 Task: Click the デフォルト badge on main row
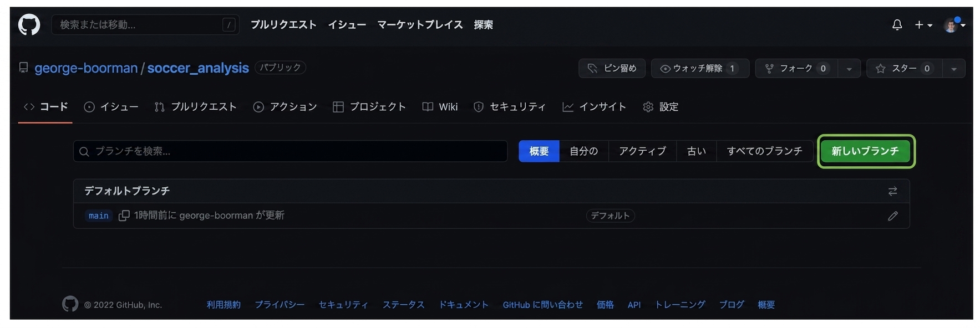611,216
